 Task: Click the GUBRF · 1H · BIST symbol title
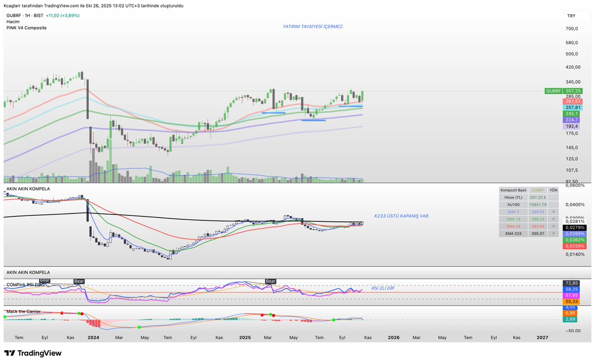tap(24, 15)
